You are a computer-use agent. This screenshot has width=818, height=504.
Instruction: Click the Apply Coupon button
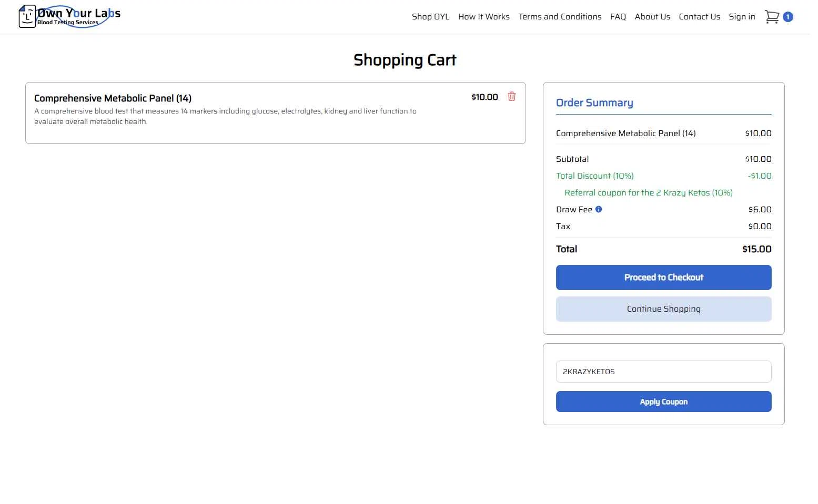(x=663, y=402)
